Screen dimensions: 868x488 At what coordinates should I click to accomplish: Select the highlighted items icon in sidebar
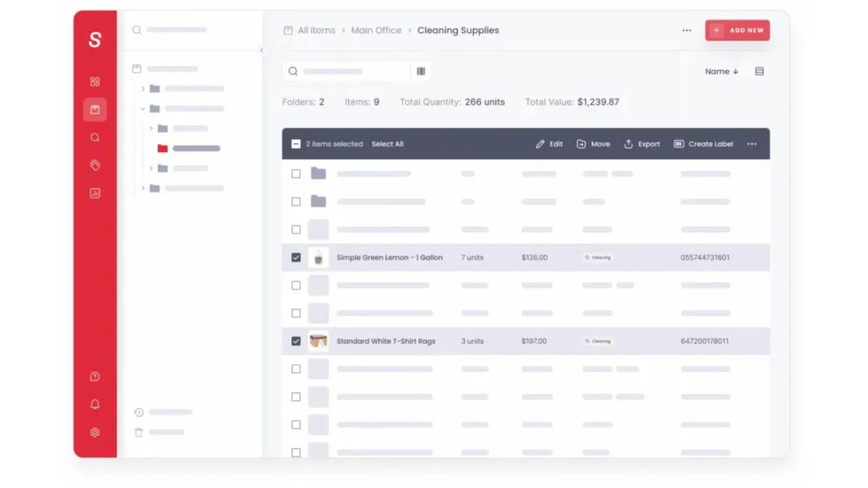pyautogui.click(x=95, y=110)
